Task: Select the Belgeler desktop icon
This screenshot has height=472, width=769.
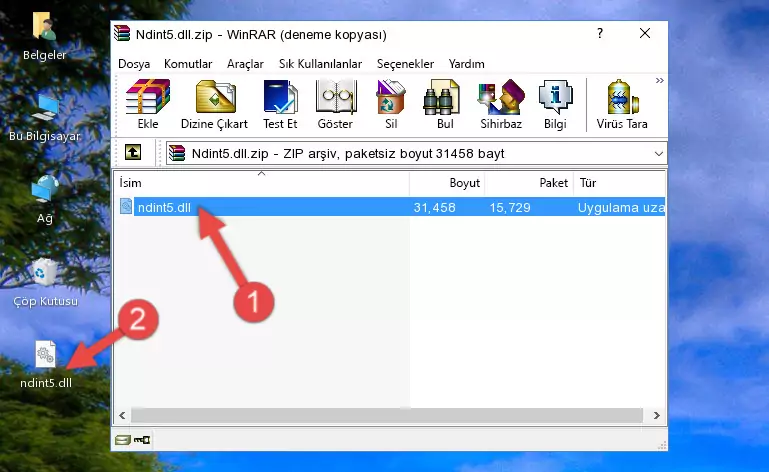Action: point(44,37)
